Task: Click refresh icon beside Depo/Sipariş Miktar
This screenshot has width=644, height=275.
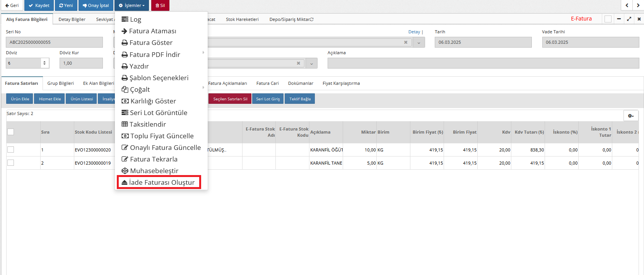Action: click(x=312, y=19)
